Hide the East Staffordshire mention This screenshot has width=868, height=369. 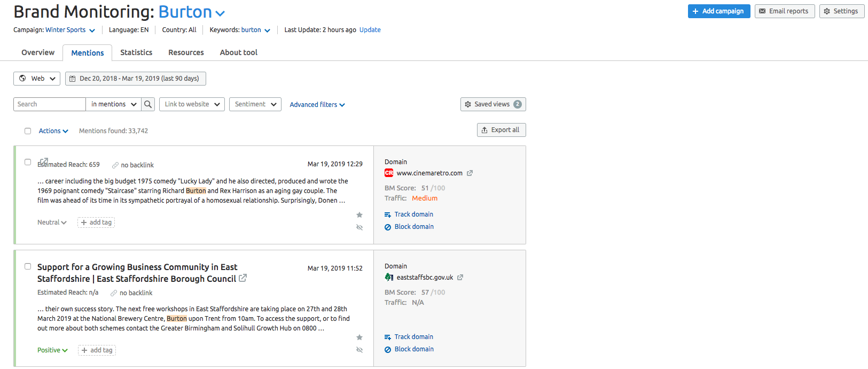[359, 350]
